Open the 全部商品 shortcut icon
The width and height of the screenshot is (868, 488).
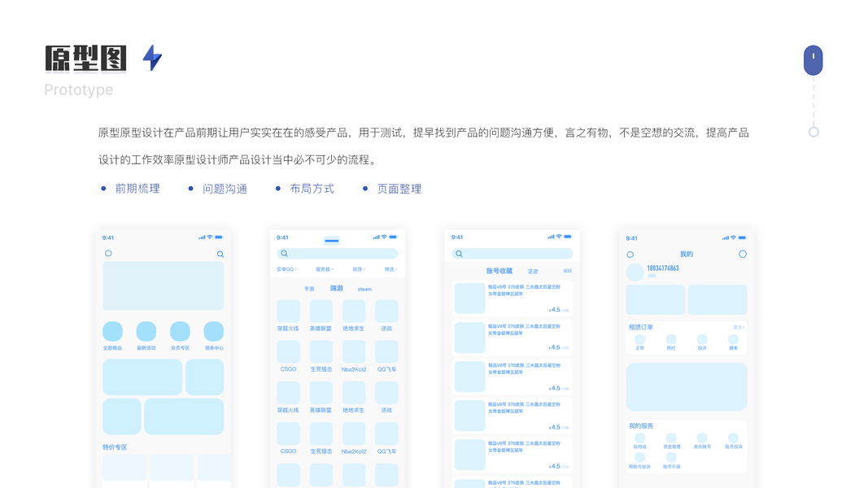click(113, 331)
